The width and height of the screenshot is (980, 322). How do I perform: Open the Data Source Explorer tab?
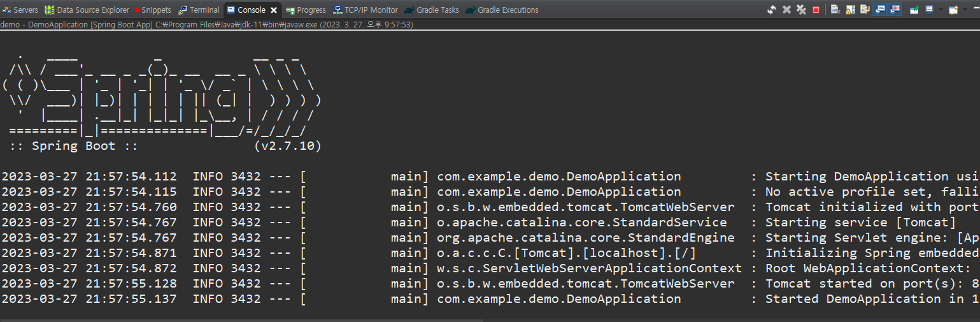click(87, 10)
